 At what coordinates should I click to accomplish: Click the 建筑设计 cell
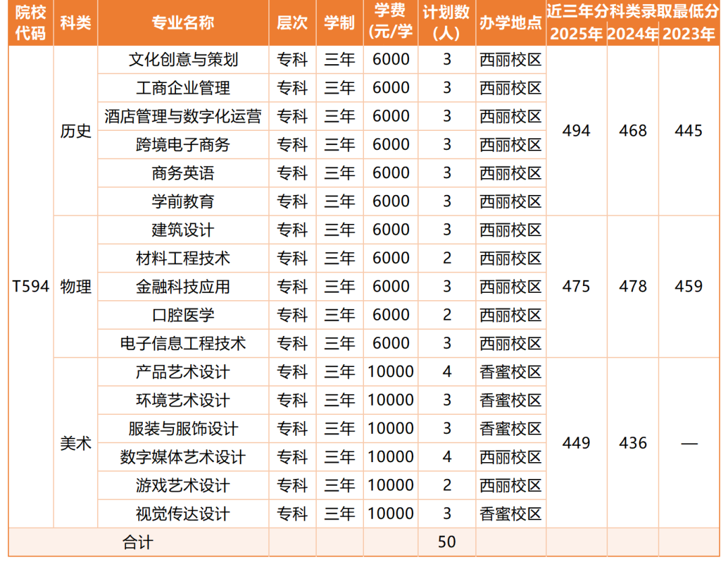click(183, 229)
